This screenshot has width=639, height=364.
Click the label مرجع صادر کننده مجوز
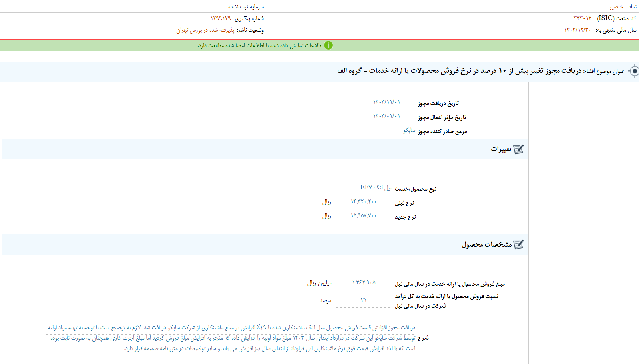[442, 131]
